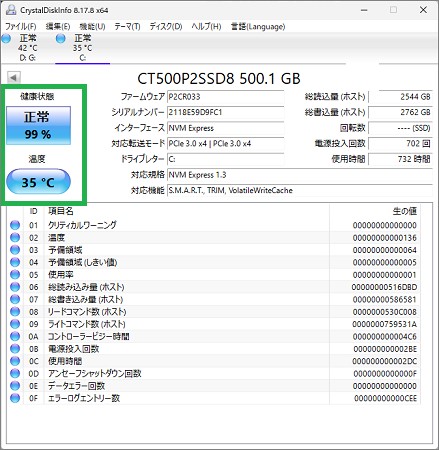Click raw value 000000759531A
This screenshot has width=439, height=450.
click(385, 324)
